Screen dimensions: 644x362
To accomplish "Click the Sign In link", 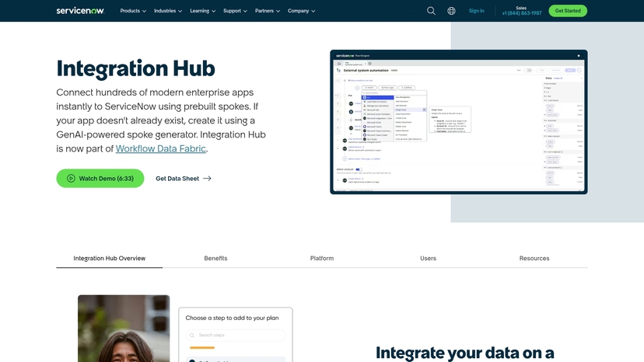I will click(x=476, y=11).
